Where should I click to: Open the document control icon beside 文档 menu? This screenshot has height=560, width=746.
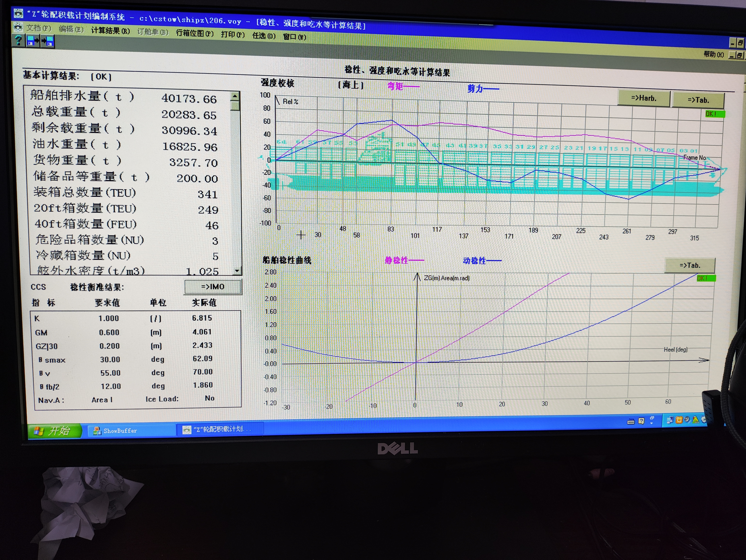pos(18,27)
